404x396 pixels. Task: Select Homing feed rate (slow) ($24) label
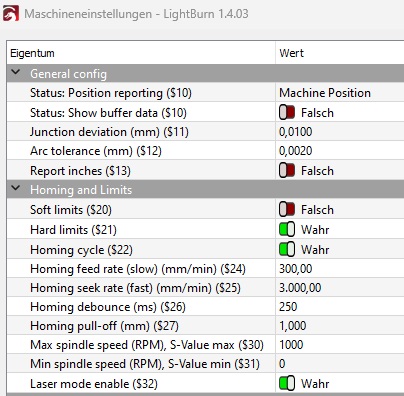tap(138, 269)
